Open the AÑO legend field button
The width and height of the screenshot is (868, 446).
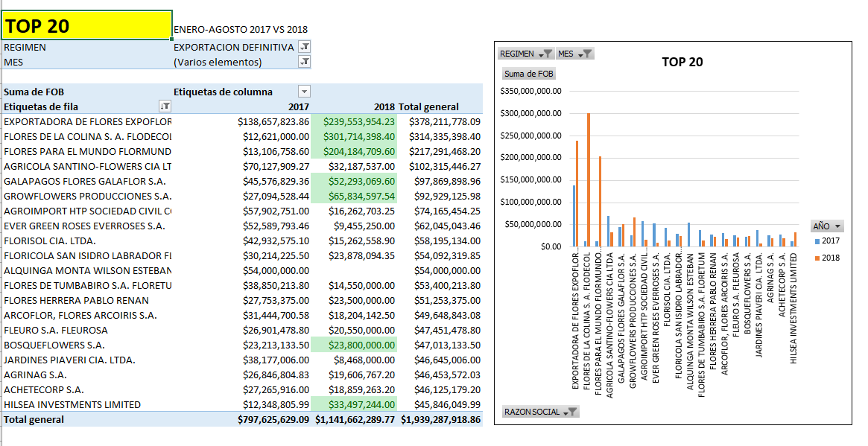click(828, 226)
